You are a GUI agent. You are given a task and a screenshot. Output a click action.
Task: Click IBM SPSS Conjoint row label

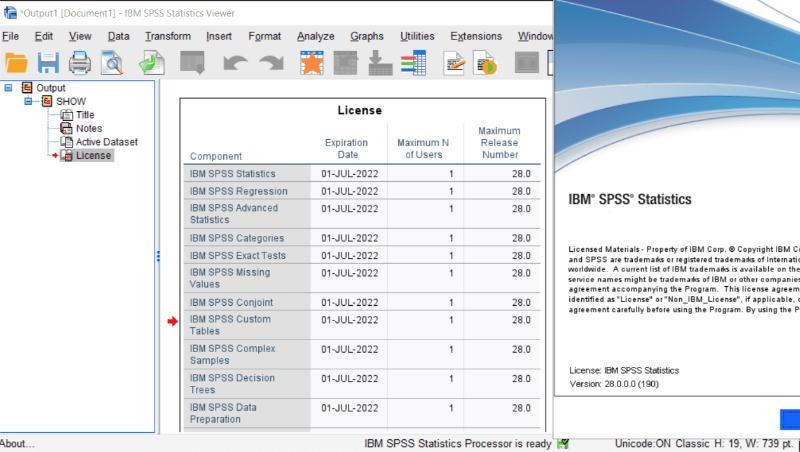[231, 303]
